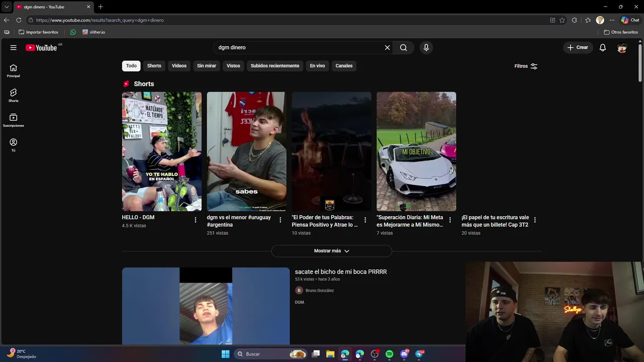Open the HELLO - DGM short thumbnail
Viewport: 644px width, 362px height.
(x=162, y=151)
